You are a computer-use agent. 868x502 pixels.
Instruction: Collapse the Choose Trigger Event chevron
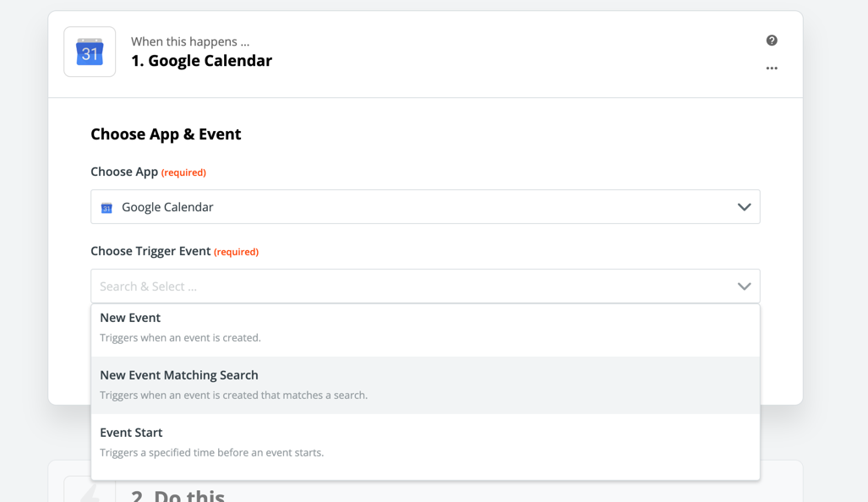pyautogui.click(x=744, y=286)
